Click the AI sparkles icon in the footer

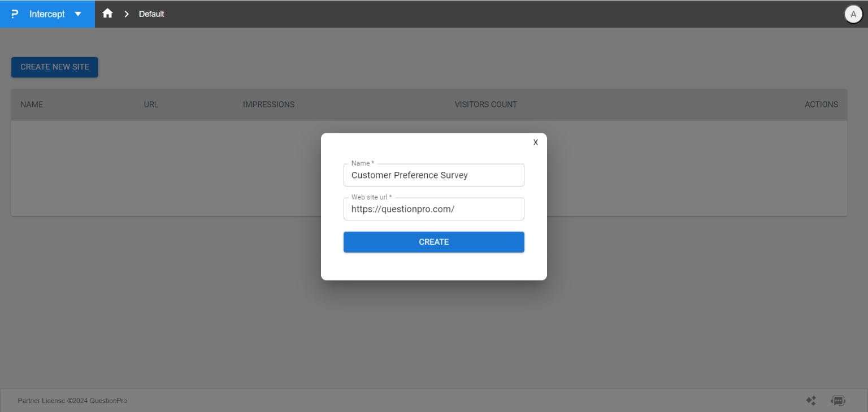[x=811, y=400]
